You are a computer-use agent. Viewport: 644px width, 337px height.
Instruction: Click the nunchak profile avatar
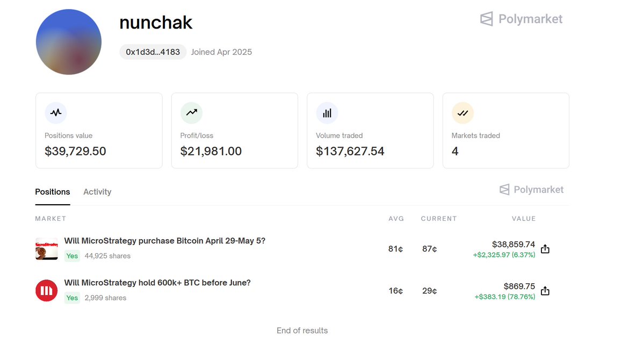pos(69,42)
